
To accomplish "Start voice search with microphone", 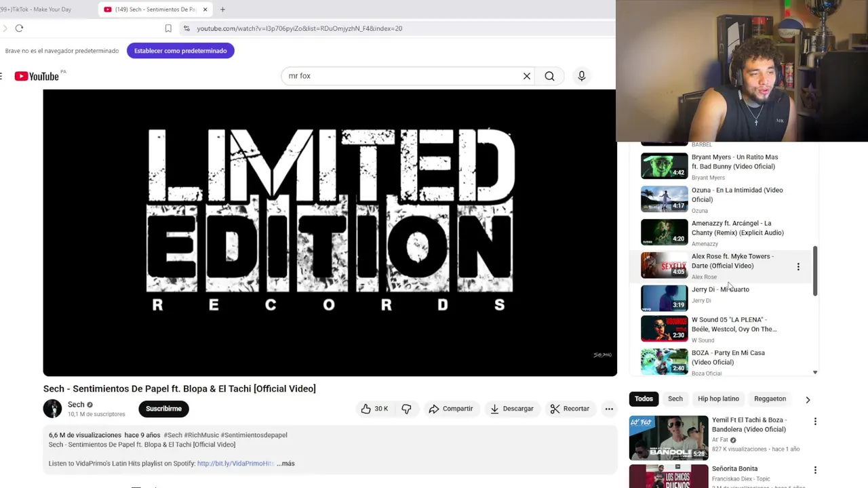I will (x=582, y=76).
